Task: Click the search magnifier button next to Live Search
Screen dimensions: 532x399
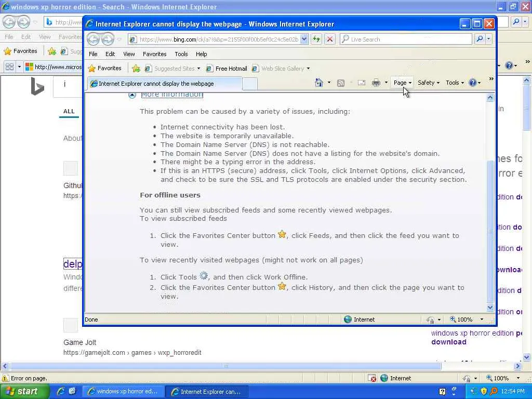Action: [x=480, y=39]
